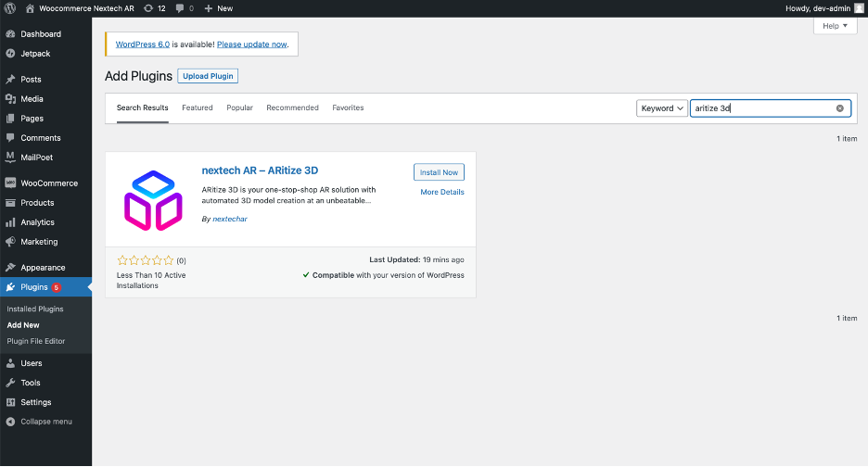Open Woocommerce Nextech AR site name link
This screenshot has width=868, height=467.
pos(86,8)
